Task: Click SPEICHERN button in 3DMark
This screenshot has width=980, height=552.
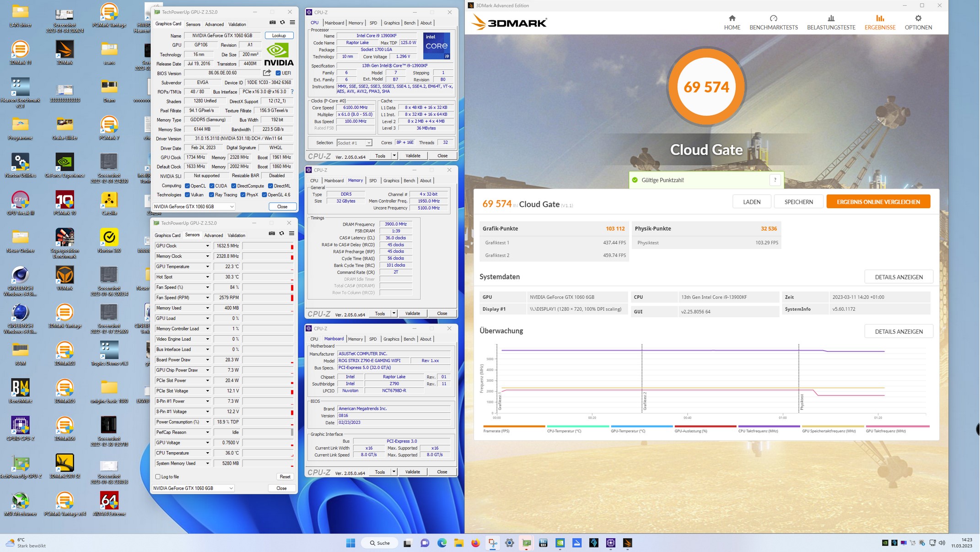Action: [x=798, y=202]
